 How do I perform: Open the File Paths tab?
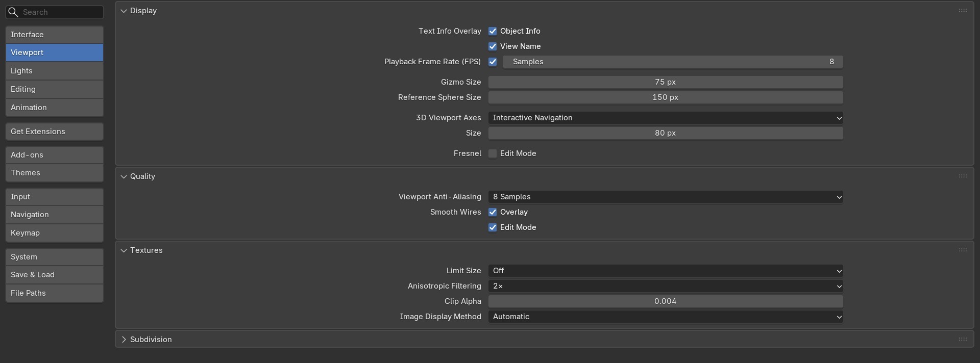coord(55,293)
